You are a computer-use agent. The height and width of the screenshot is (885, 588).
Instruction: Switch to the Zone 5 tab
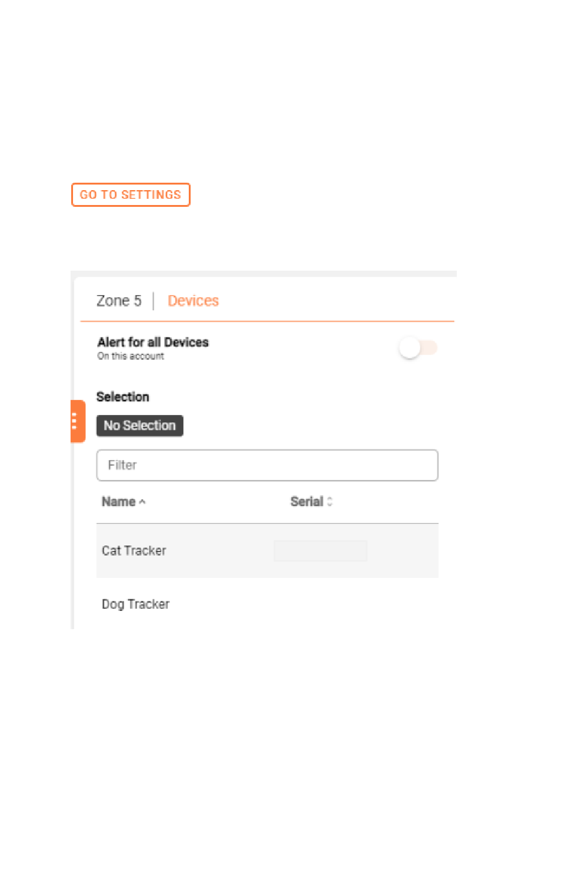coord(119,301)
